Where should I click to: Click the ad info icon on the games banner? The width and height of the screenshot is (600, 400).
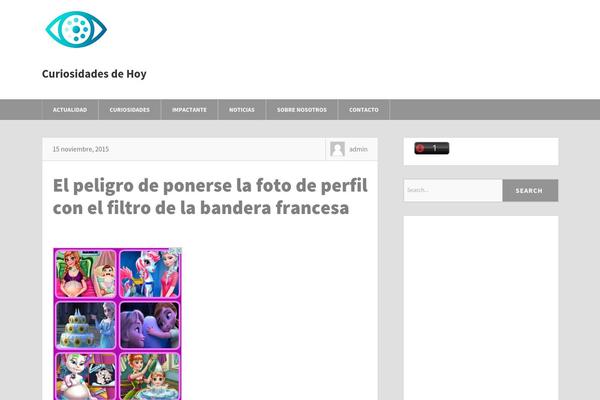pyautogui.click(x=173, y=251)
